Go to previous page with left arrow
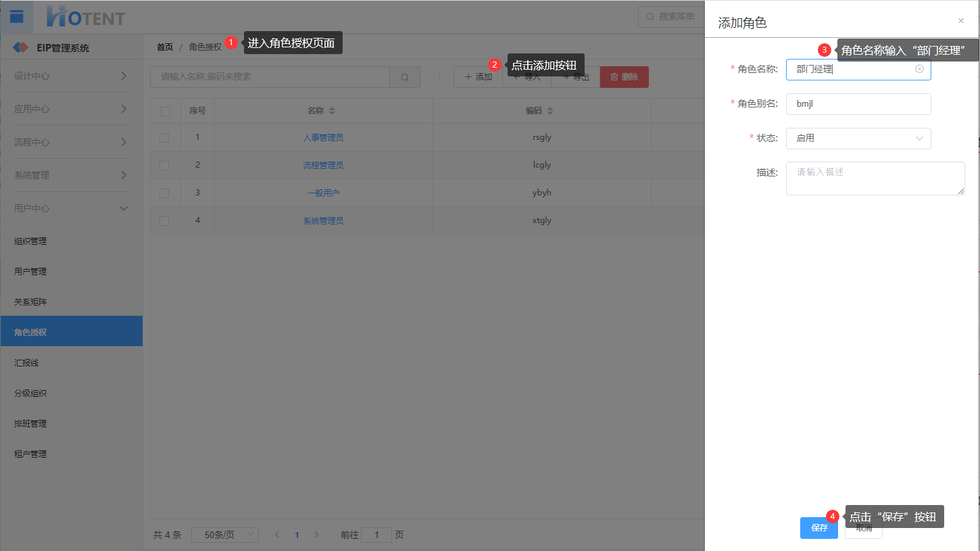Screen dimensions: 980x551 (276, 535)
